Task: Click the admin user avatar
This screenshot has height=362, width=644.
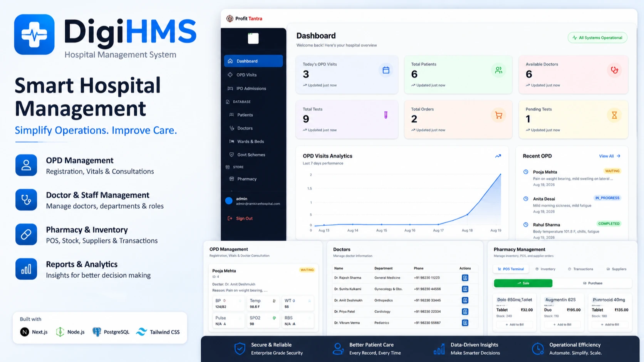Action: 229,201
